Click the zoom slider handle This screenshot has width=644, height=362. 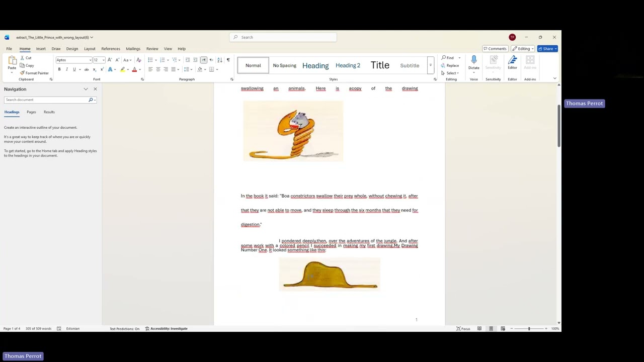529,328
